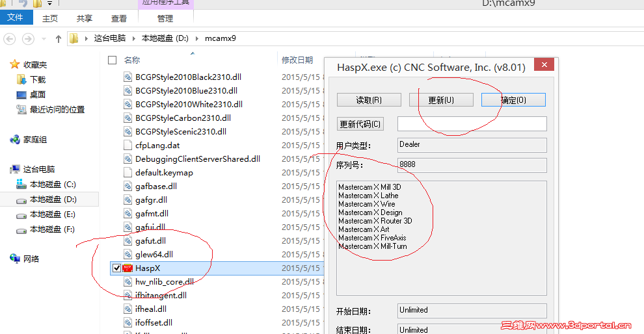Click the Recent places (最近访问的位置) icon
The width and height of the screenshot is (644, 334).
coord(21,110)
